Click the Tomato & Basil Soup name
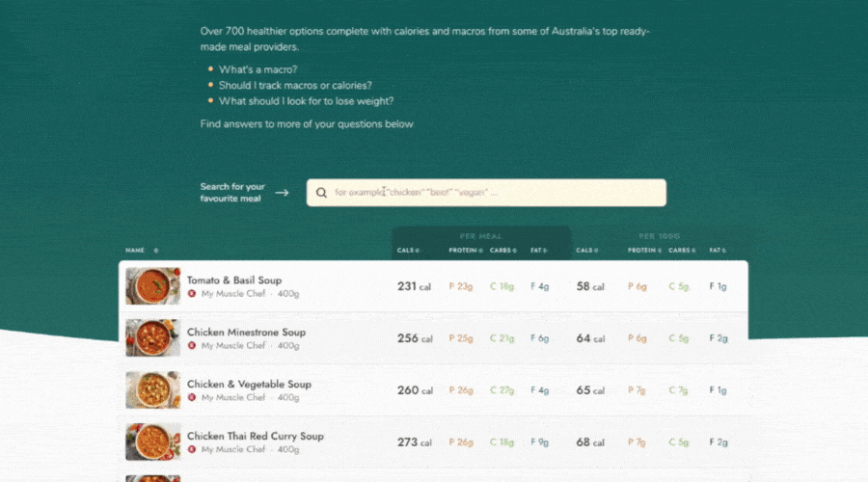This screenshot has width=868, height=482. pos(234,280)
